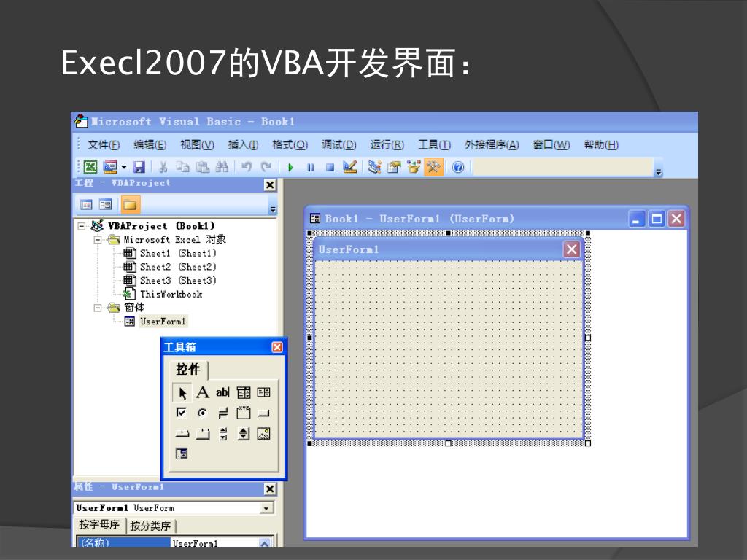Collapse the VBAProject (Book1) tree node
The height and width of the screenshot is (560, 747).
(82, 226)
